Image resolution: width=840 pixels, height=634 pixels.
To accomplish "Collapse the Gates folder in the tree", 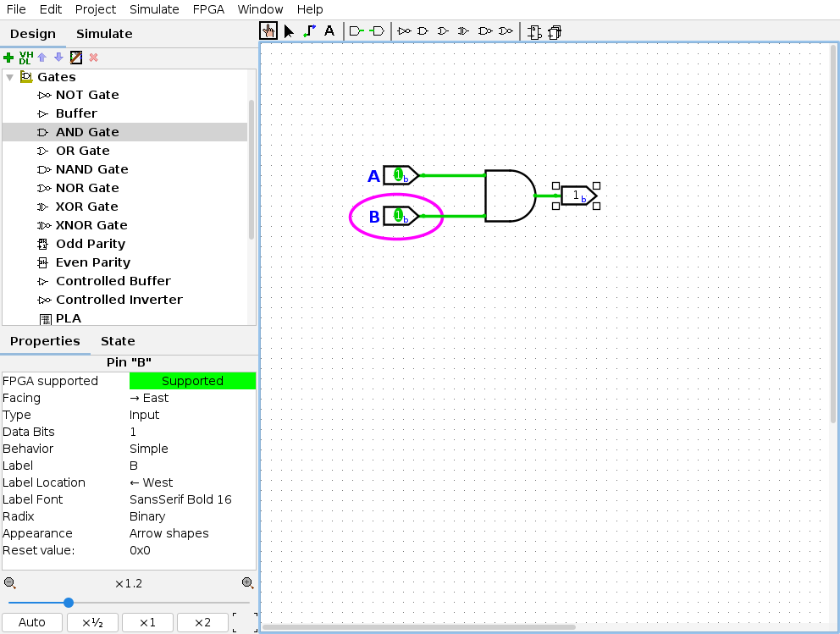I will [x=9, y=77].
